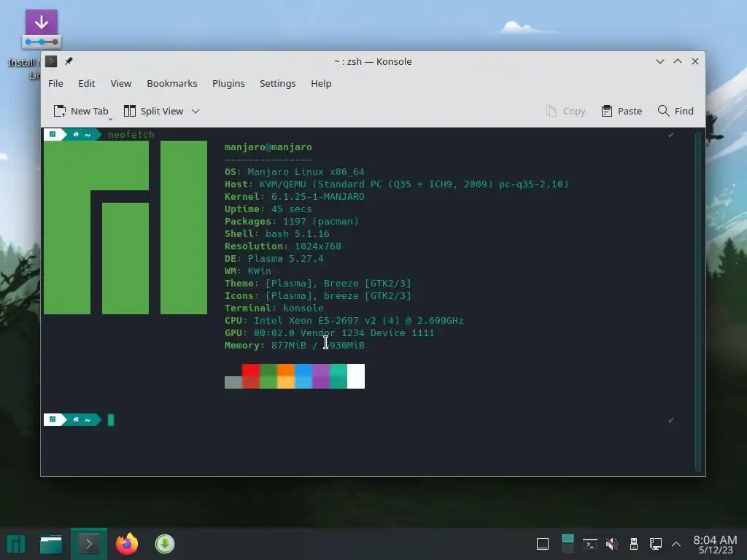Click the red color block in neofetch
The image size is (747, 560).
pyautogui.click(x=251, y=376)
